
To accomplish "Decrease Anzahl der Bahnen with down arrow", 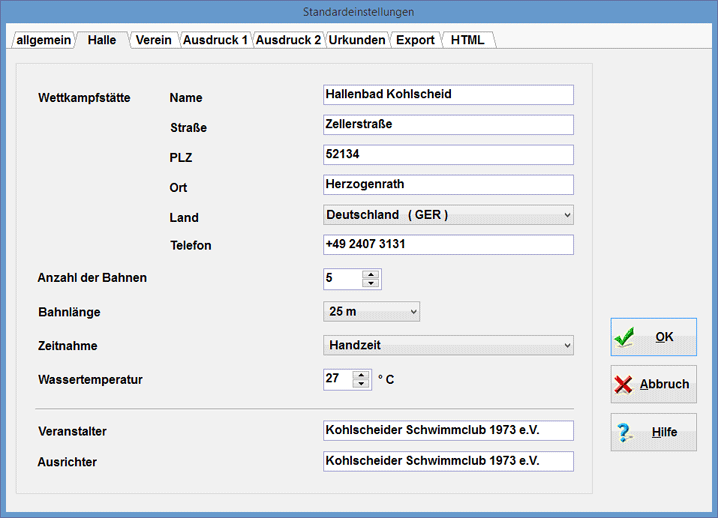I will [371, 284].
